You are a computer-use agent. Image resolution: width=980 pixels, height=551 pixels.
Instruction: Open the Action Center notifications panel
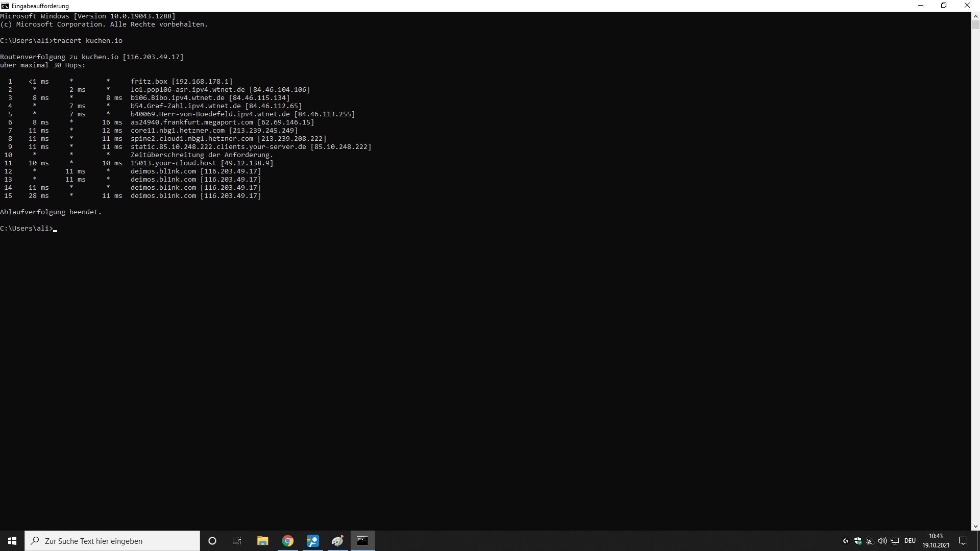pyautogui.click(x=963, y=541)
